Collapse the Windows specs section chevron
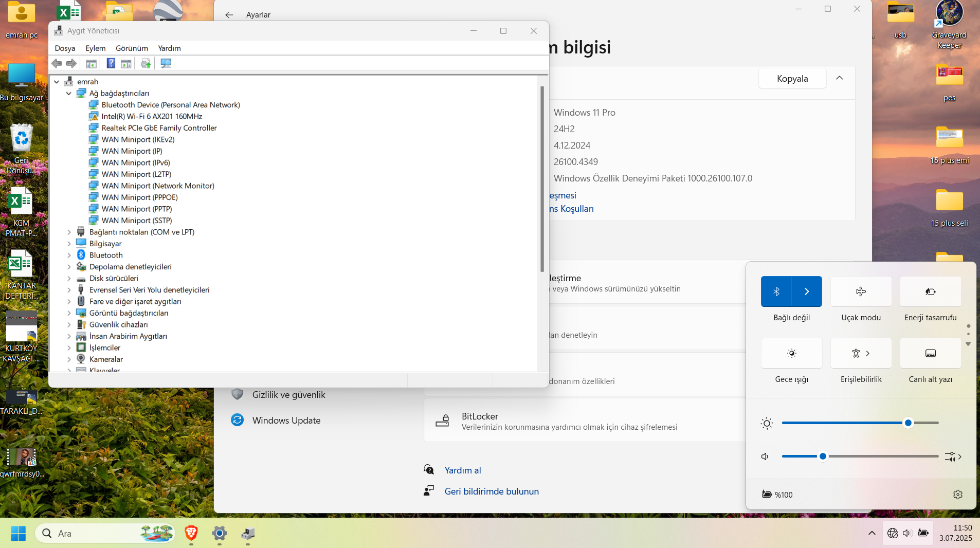This screenshot has width=980, height=548. tap(840, 78)
